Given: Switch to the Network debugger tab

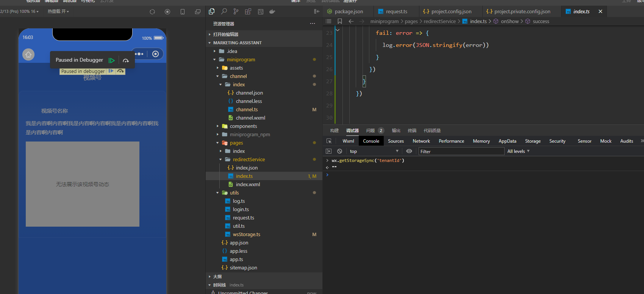Looking at the screenshot, I should pos(421,141).
